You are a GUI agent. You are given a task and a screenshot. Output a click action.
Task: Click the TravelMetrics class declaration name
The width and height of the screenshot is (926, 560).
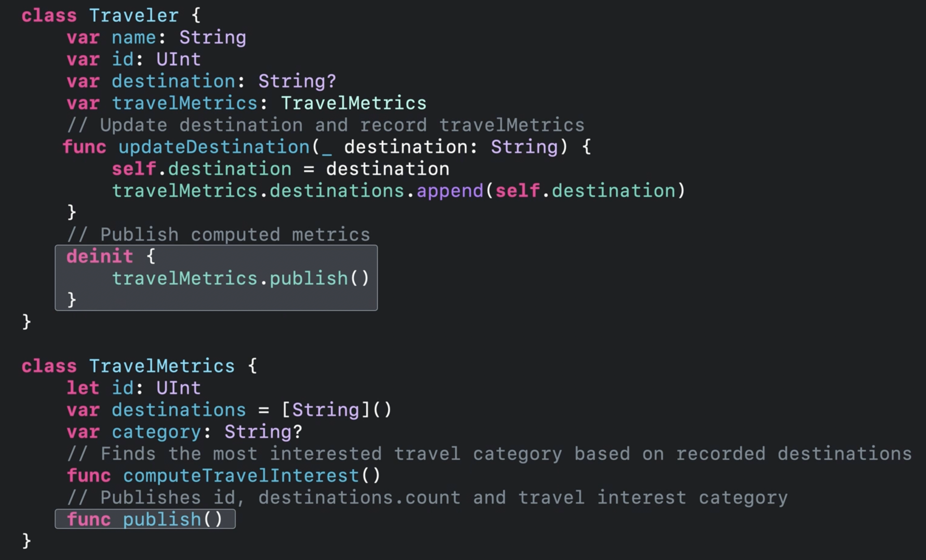[162, 366]
